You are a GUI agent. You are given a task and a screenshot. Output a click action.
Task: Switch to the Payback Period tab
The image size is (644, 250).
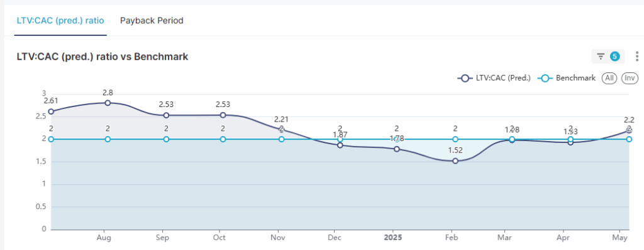[152, 21]
